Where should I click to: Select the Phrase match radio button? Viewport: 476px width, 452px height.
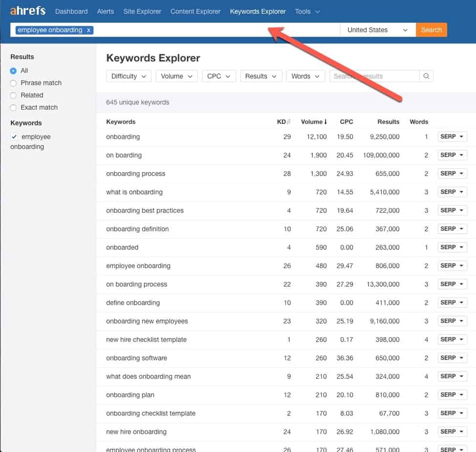click(14, 83)
